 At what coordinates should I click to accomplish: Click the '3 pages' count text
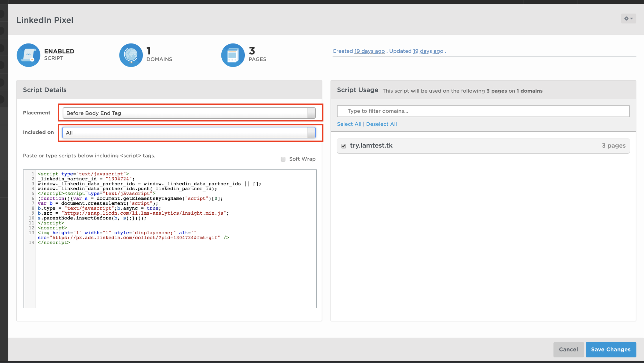click(x=614, y=146)
